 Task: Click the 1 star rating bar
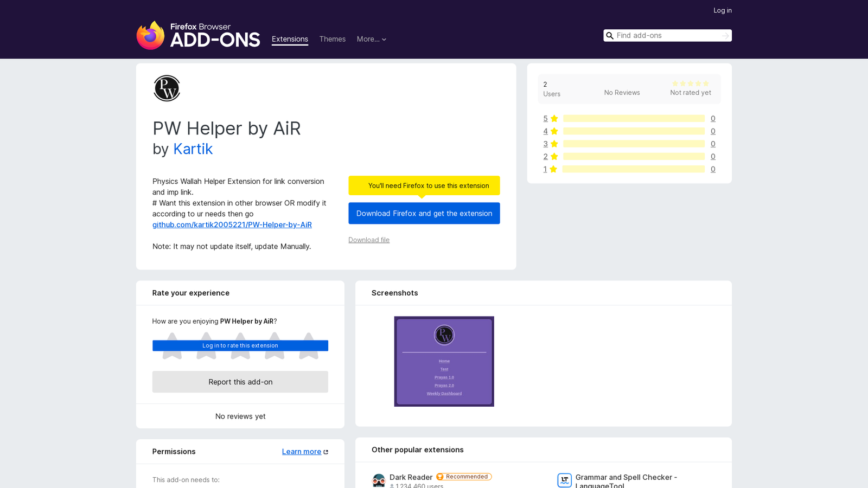click(x=634, y=169)
